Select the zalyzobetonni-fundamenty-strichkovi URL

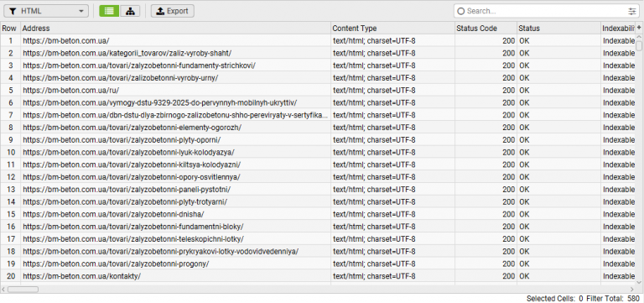coord(139,65)
